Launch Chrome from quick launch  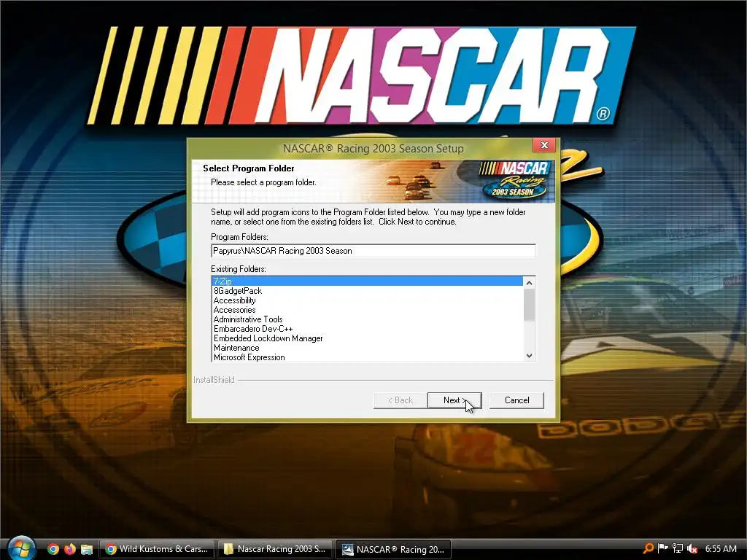tap(53, 549)
